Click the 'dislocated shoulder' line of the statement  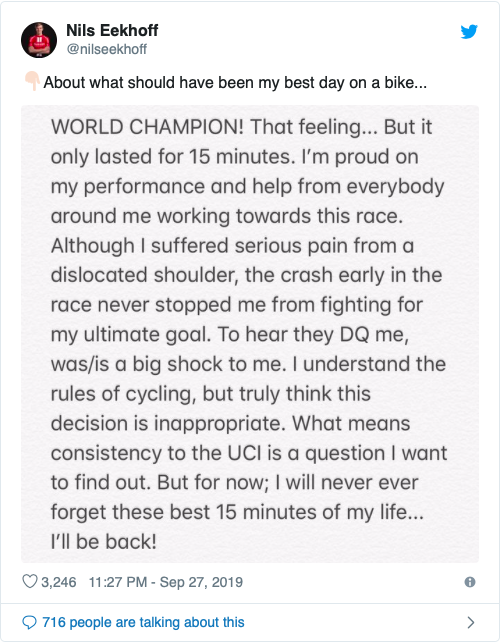tap(246, 275)
